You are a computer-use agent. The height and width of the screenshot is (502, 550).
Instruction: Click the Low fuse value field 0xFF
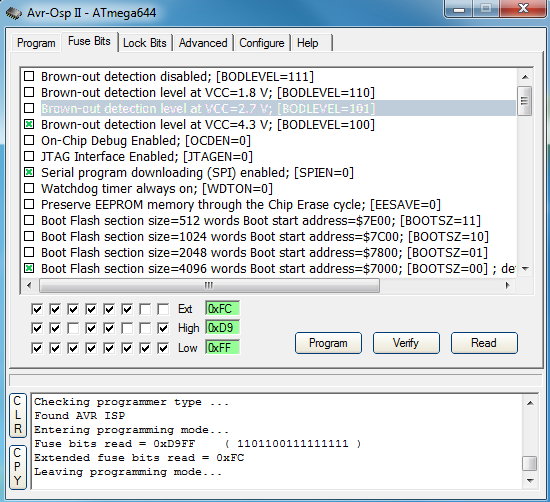[x=222, y=348]
